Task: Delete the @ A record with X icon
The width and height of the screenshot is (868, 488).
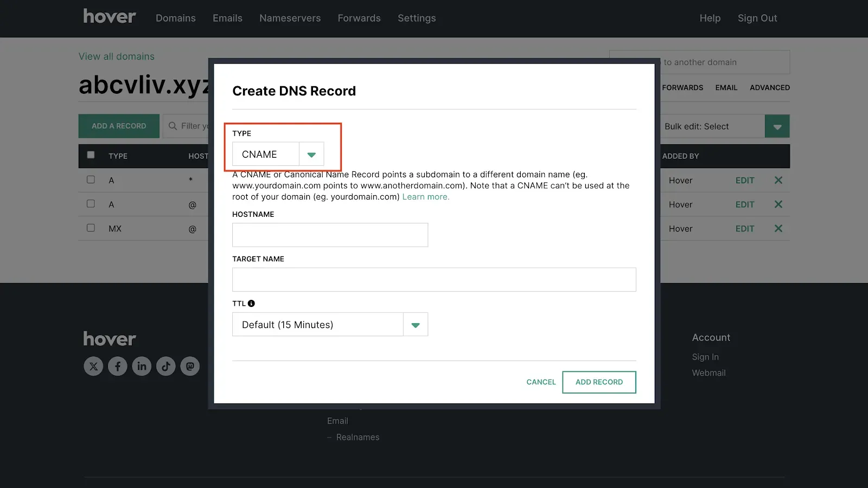Action: [x=778, y=204]
